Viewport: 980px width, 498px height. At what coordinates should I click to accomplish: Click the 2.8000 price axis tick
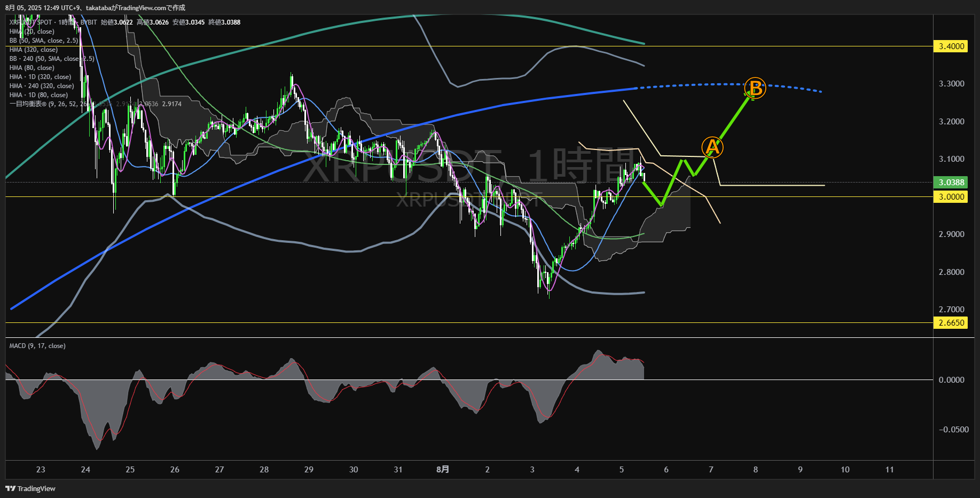(952, 272)
